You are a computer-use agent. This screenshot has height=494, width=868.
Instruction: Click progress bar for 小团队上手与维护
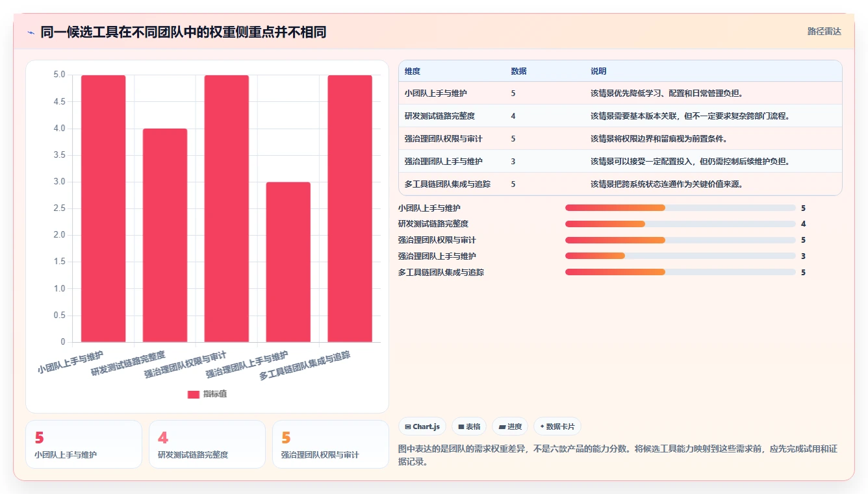[x=680, y=208]
